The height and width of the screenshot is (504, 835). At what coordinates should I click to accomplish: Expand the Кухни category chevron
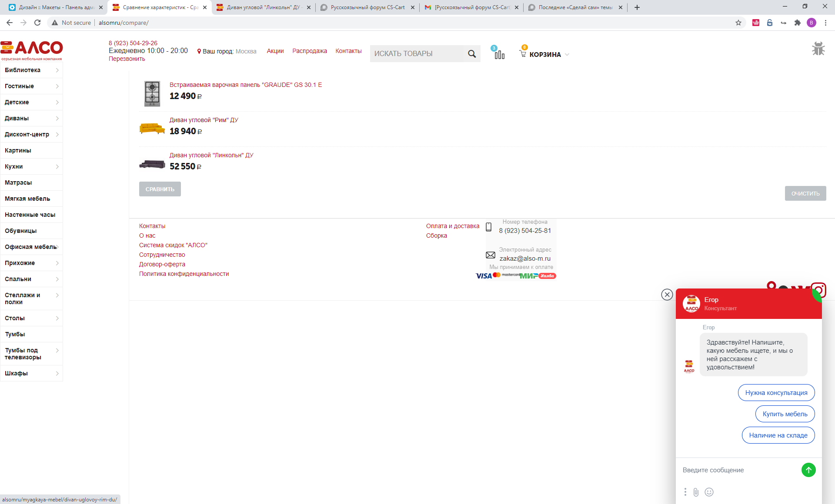click(57, 166)
